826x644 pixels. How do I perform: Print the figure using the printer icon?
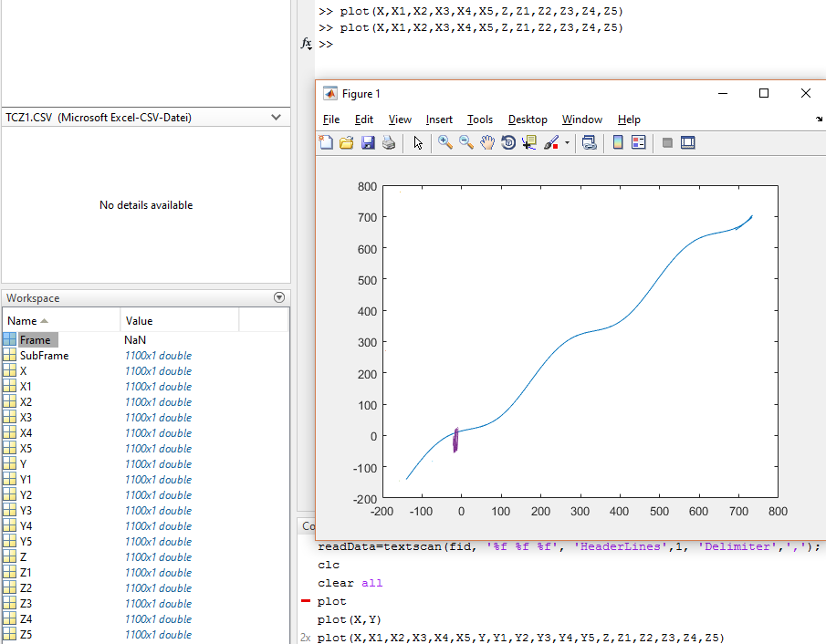[x=389, y=142]
